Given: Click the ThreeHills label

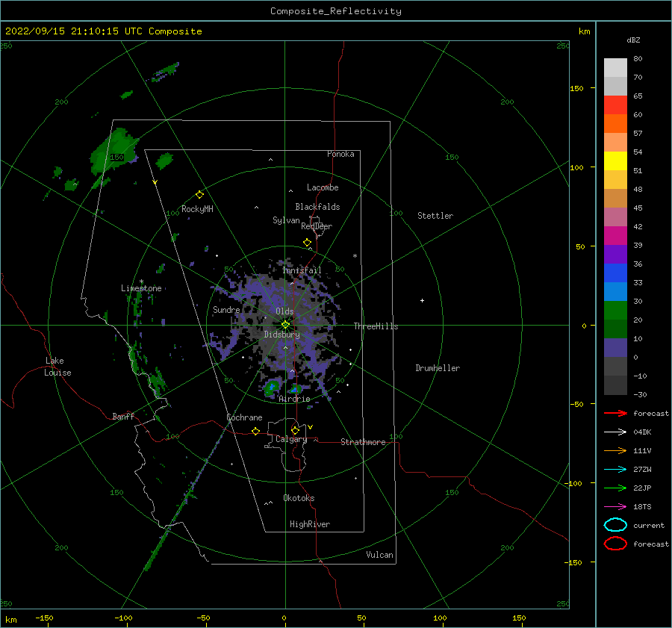Looking at the screenshot, I should tap(376, 326).
